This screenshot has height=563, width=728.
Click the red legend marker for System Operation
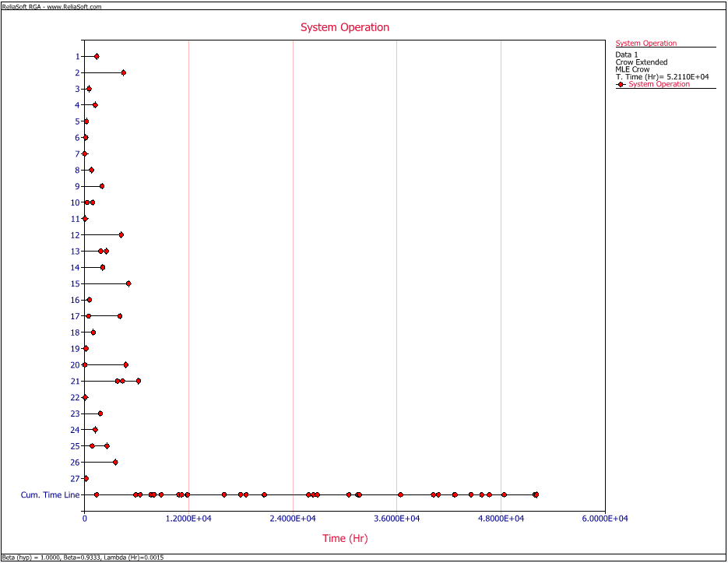pos(621,84)
